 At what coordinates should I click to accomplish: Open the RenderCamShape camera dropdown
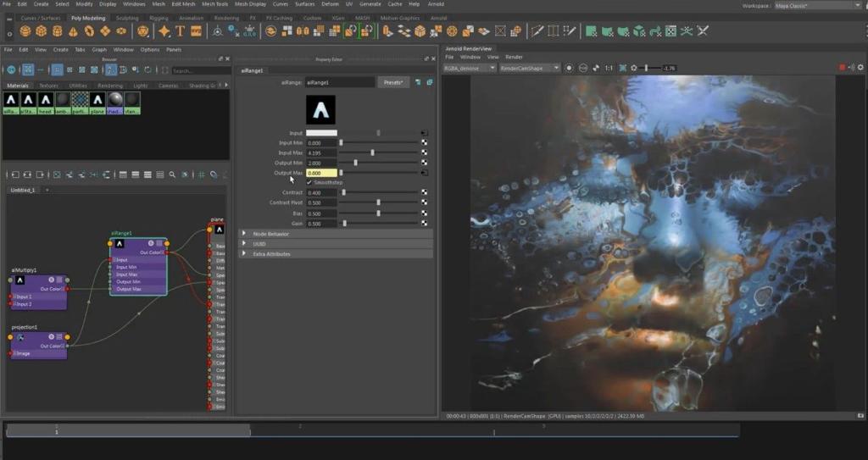tap(530, 68)
